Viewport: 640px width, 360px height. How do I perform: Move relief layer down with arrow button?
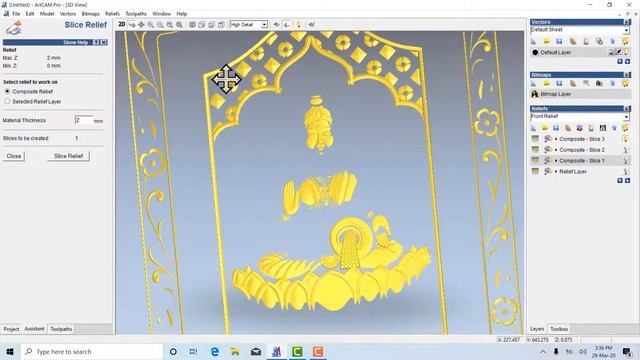[x=627, y=180]
